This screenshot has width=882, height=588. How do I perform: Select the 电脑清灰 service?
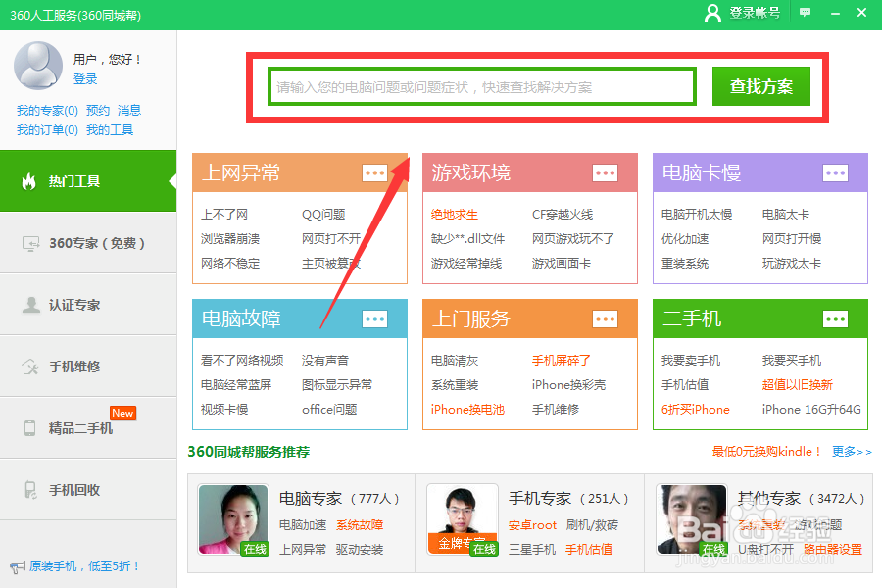pyautogui.click(x=455, y=360)
